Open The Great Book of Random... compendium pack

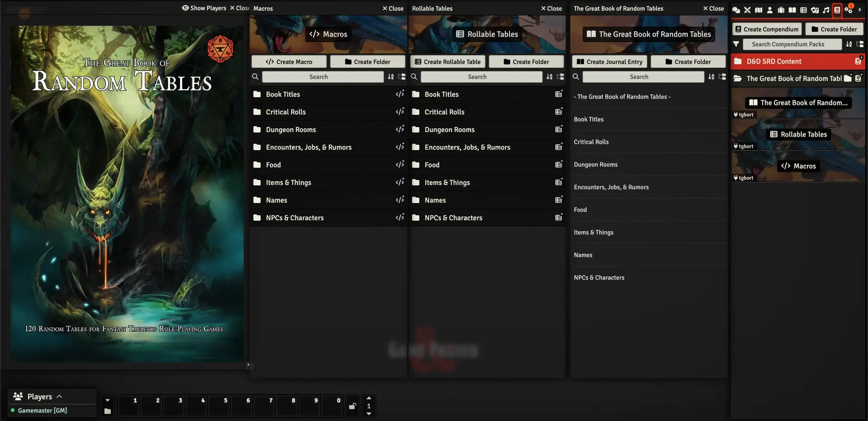point(798,103)
